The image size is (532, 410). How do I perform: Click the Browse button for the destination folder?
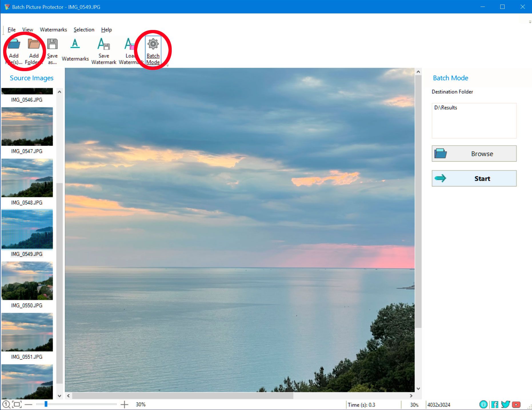click(x=474, y=154)
